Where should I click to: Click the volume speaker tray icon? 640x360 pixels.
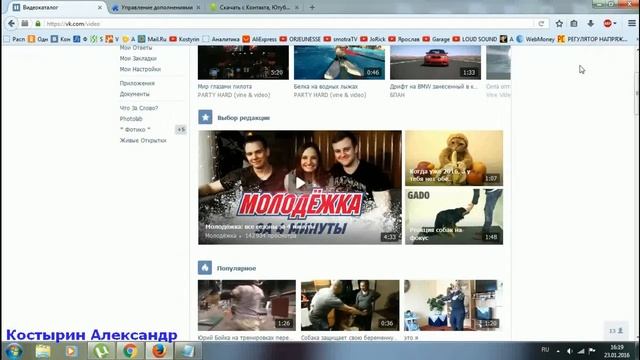(x=570, y=351)
